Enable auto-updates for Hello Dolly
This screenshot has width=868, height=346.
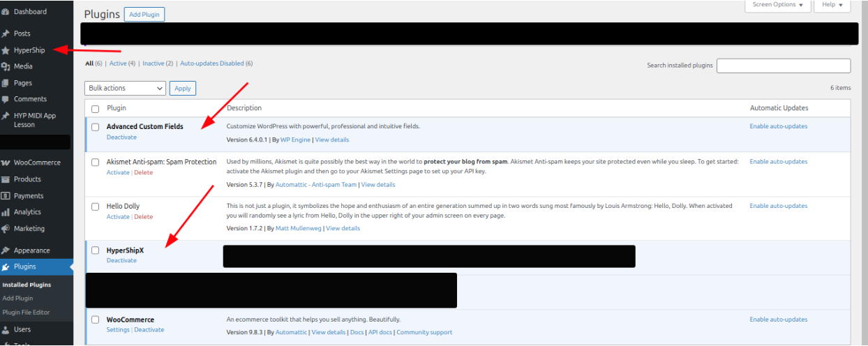779,206
